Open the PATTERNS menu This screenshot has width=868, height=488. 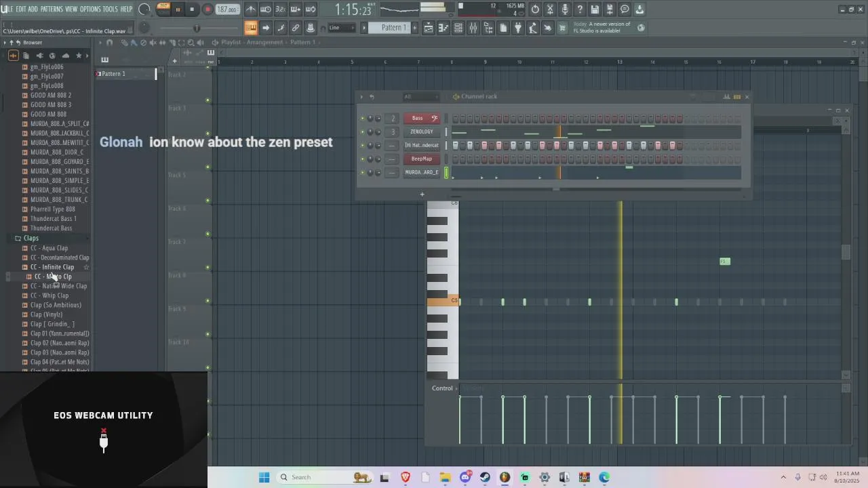click(52, 9)
